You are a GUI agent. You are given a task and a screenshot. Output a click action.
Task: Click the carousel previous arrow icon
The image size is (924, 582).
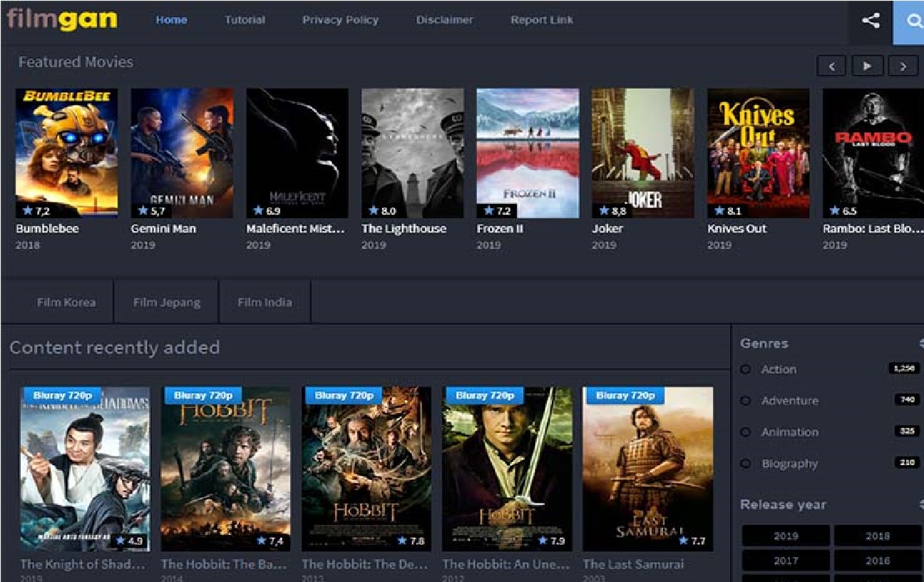point(831,66)
